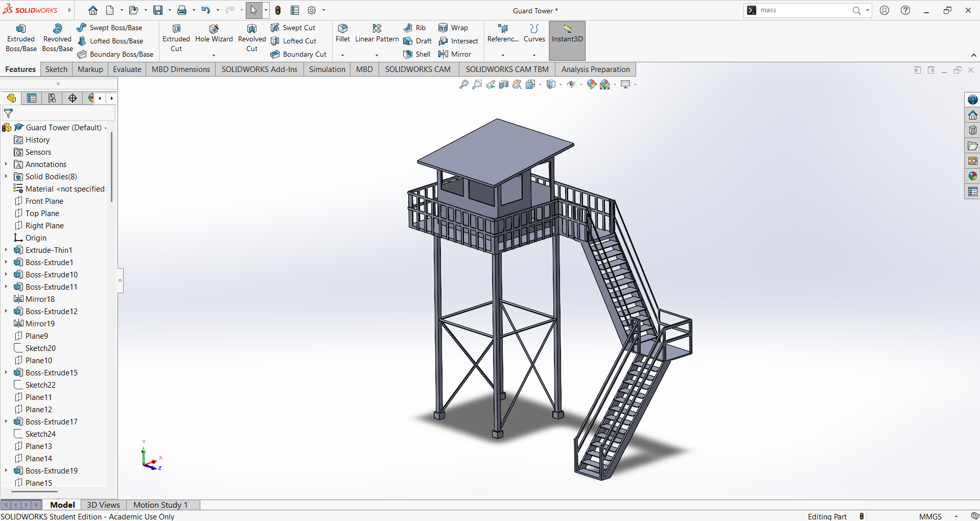The image size is (980, 521).
Task: Expand the Boss-Extrude15 feature node
Action: click(6, 373)
